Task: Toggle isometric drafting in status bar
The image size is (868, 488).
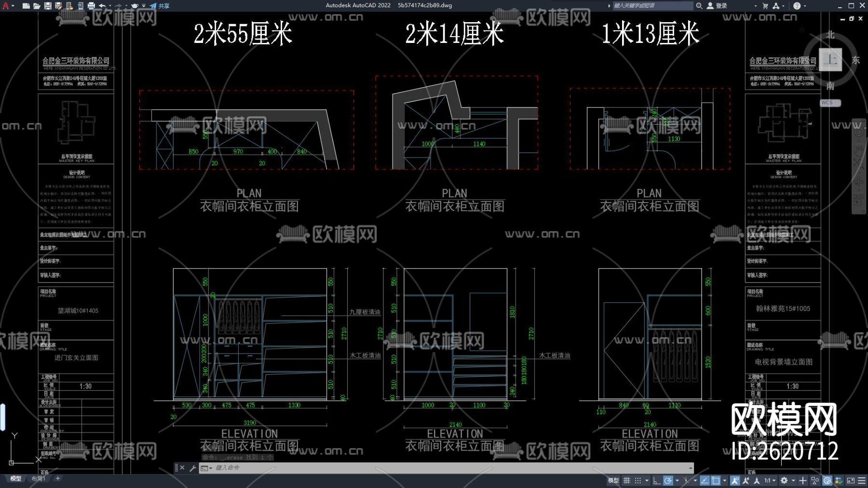Action: tap(686, 481)
